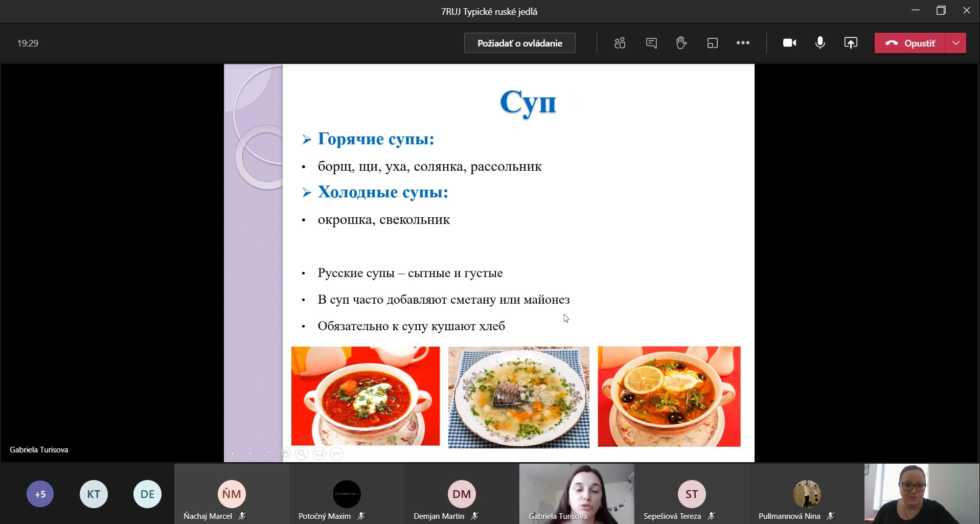Select Gabriela Turisova video tile
980x524 pixels.
point(577,494)
